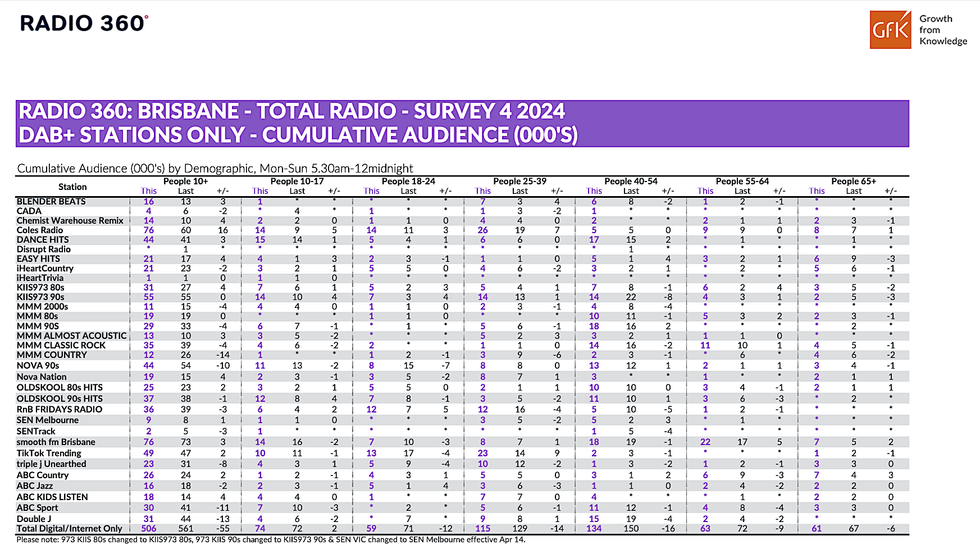The image size is (980, 558).
Task: Select the RnB FRIDAYS RADIO row label
Action: [x=60, y=409]
